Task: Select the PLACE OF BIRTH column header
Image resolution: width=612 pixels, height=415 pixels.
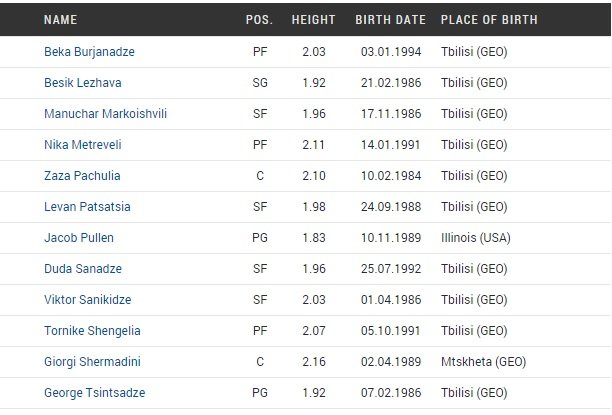Action: point(487,19)
